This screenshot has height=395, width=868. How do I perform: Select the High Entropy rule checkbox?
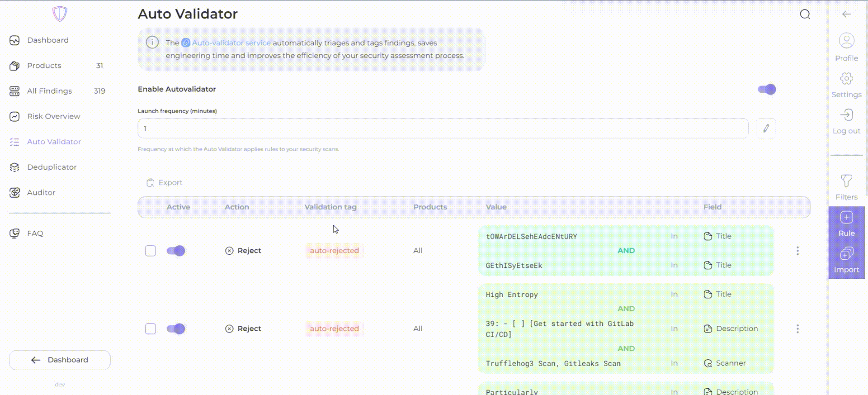151,328
